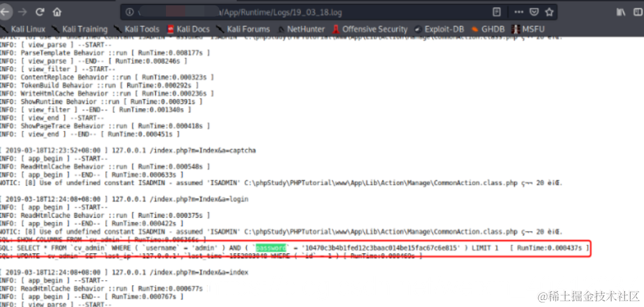Bookmark this page with star icon
644x307 pixels.
[549, 12]
